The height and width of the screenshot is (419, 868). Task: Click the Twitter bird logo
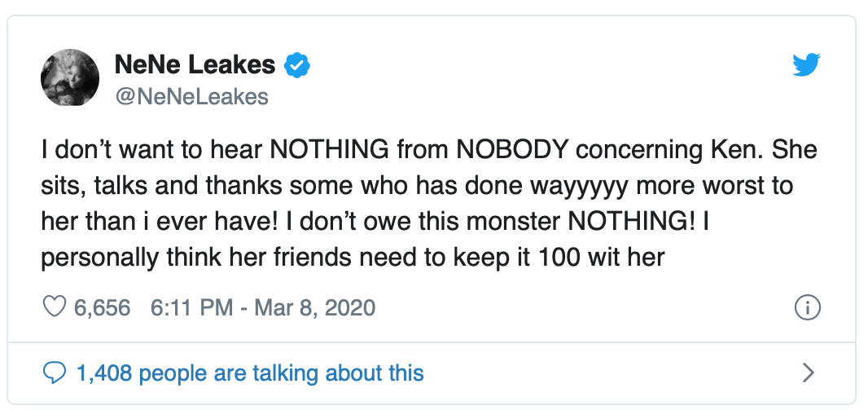[808, 66]
